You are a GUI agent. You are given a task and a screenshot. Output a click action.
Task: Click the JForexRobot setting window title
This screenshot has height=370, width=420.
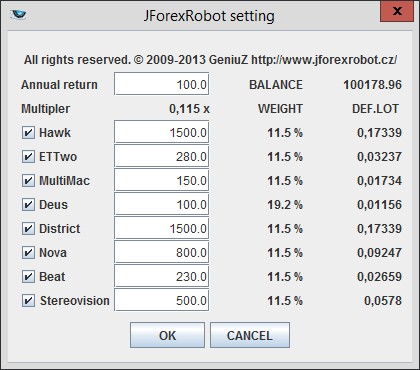pyautogui.click(x=209, y=16)
